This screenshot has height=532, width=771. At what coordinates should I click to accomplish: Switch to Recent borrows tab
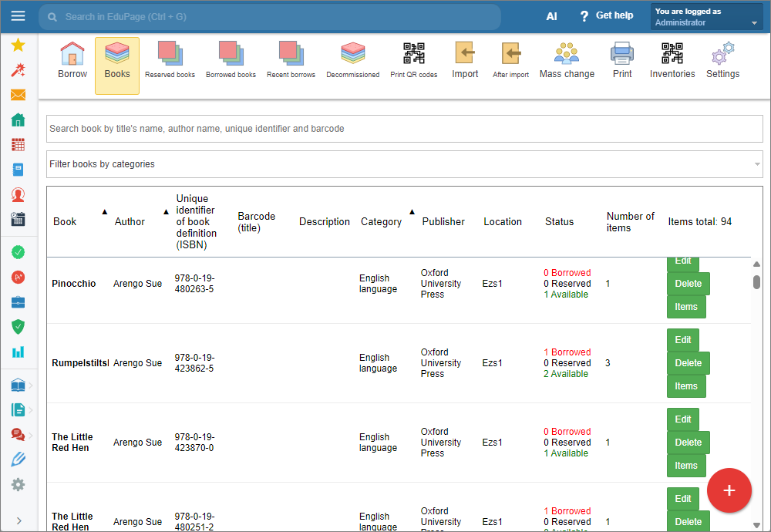[291, 61]
